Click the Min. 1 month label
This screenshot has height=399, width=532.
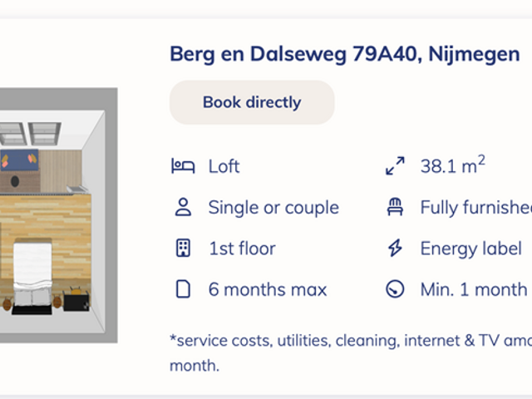point(474,289)
